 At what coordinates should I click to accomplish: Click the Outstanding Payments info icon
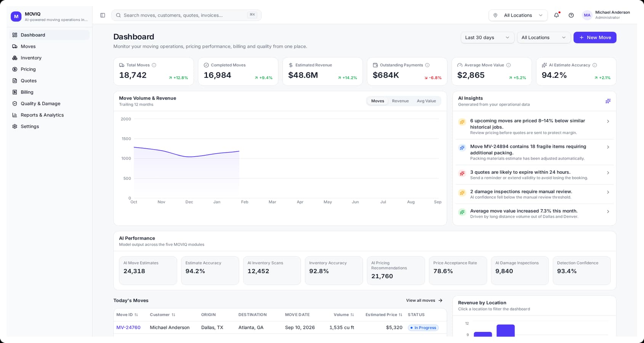[x=427, y=65]
